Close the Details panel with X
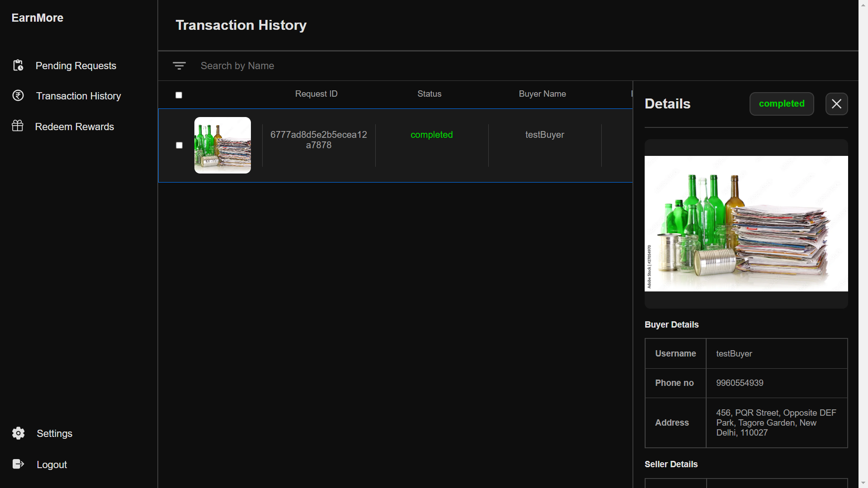Viewport: 868px width, 488px height. pos(836,104)
